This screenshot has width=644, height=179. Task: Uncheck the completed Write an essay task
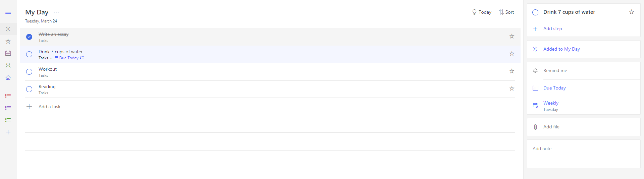click(29, 37)
